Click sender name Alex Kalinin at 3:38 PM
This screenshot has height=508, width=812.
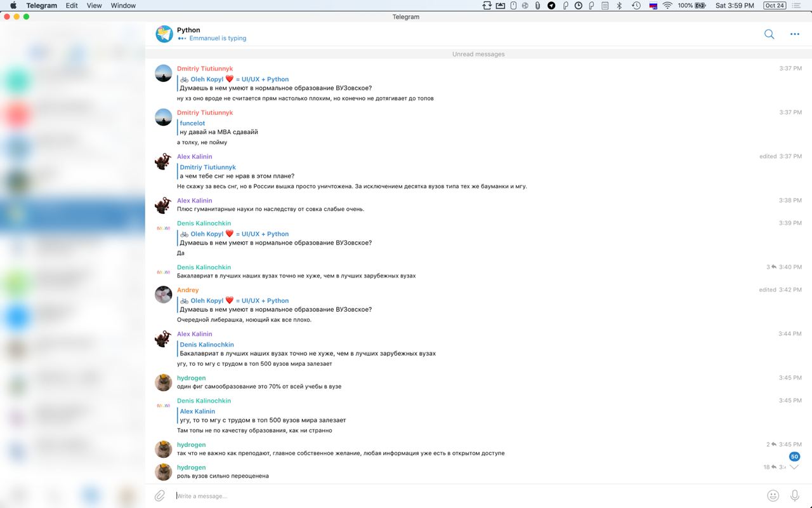195,201
